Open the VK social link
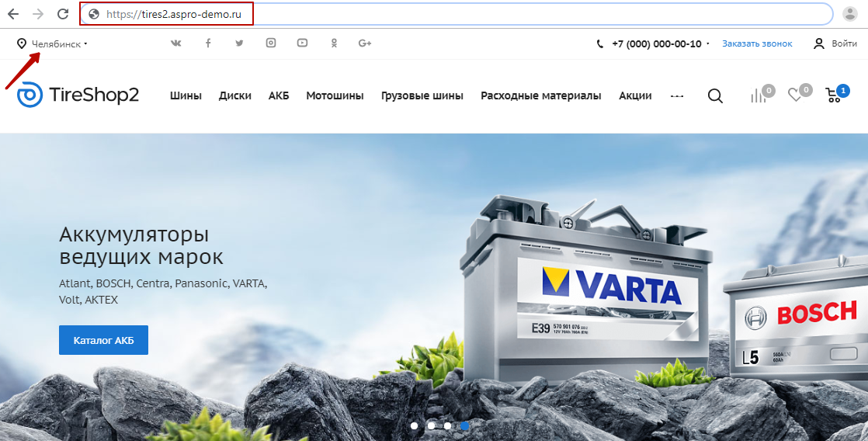Image resolution: width=868 pixels, height=441 pixels. (176, 43)
